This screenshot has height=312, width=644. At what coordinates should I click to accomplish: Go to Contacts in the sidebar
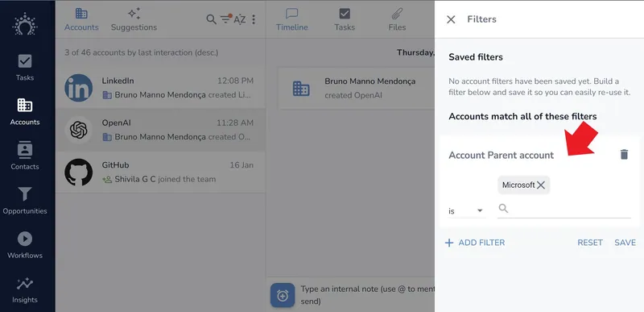(25, 156)
